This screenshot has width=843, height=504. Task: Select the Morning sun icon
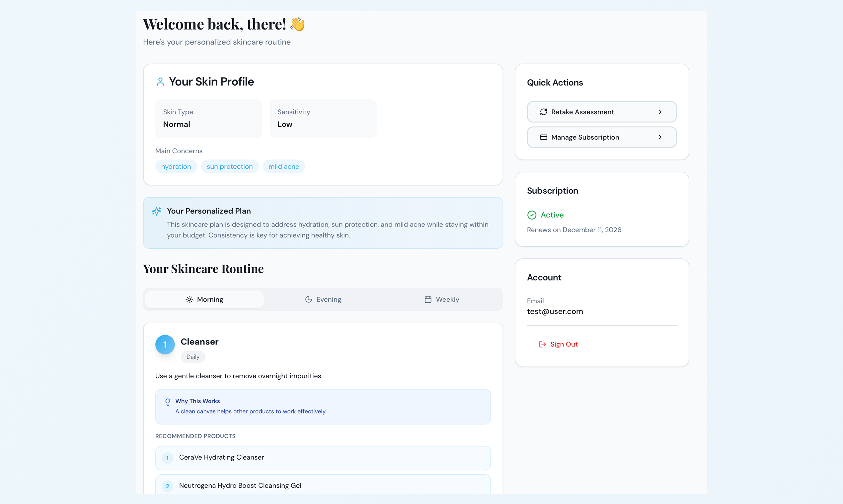pyautogui.click(x=189, y=299)
